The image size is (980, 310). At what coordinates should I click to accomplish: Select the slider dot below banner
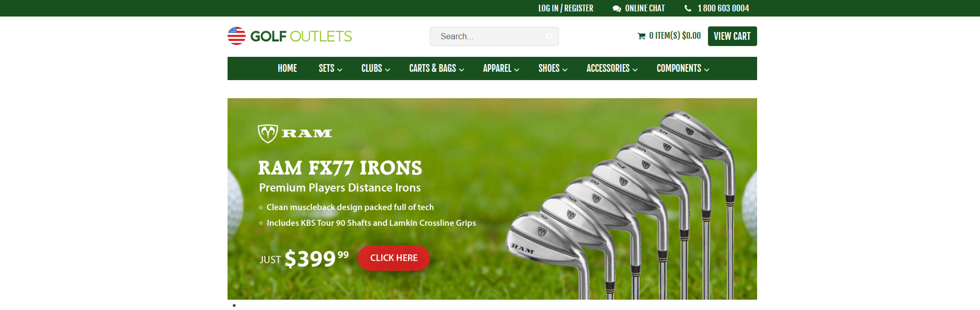[x=234, y=305]
